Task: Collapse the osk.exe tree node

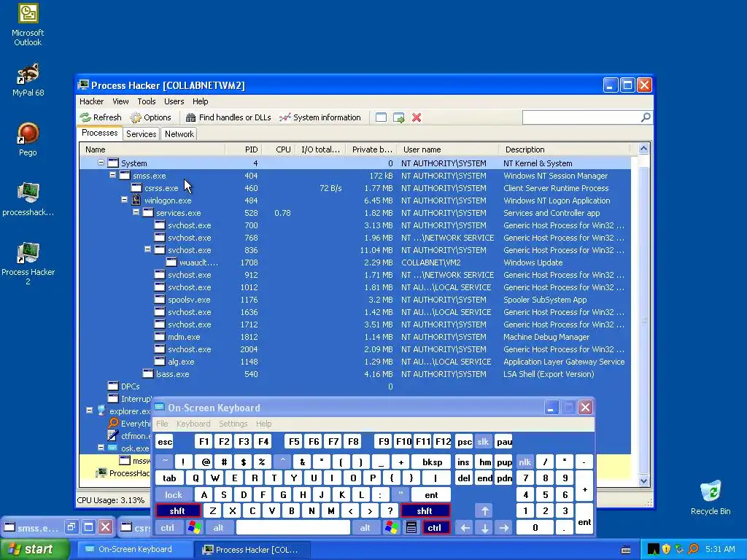Action: (x=101, y=447)
